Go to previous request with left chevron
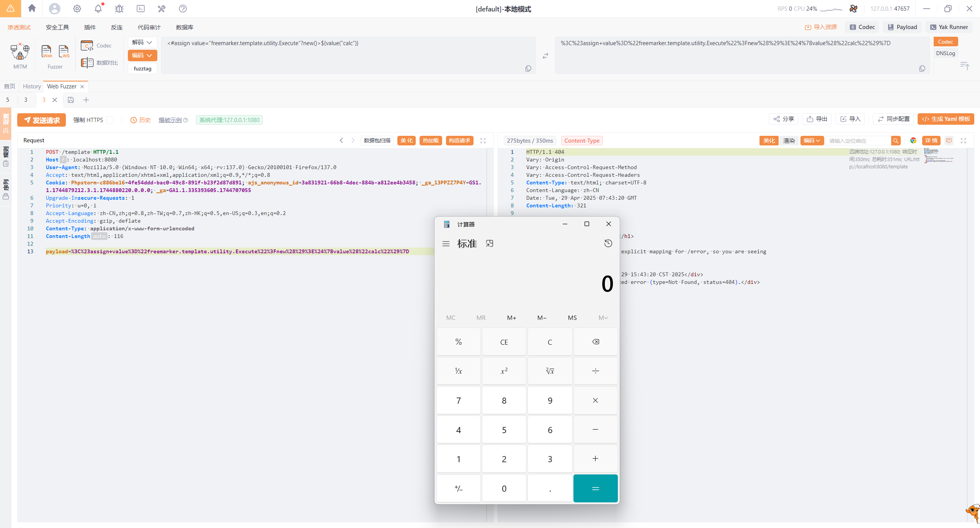Image resolution: width=980 pixels, height=528 pixels. 341,140
